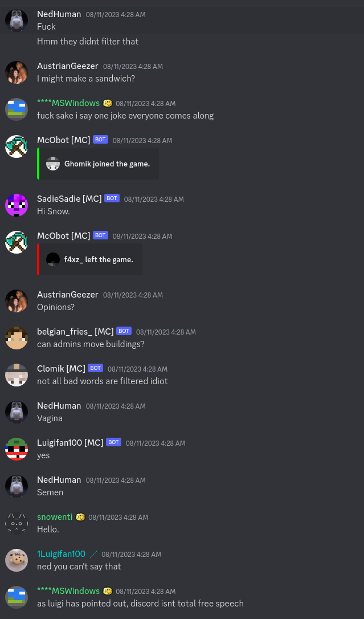Open belgian_fries_ Minecraft head avatar
Viewport: 364px width, 619px height.
tap(17, 338)
